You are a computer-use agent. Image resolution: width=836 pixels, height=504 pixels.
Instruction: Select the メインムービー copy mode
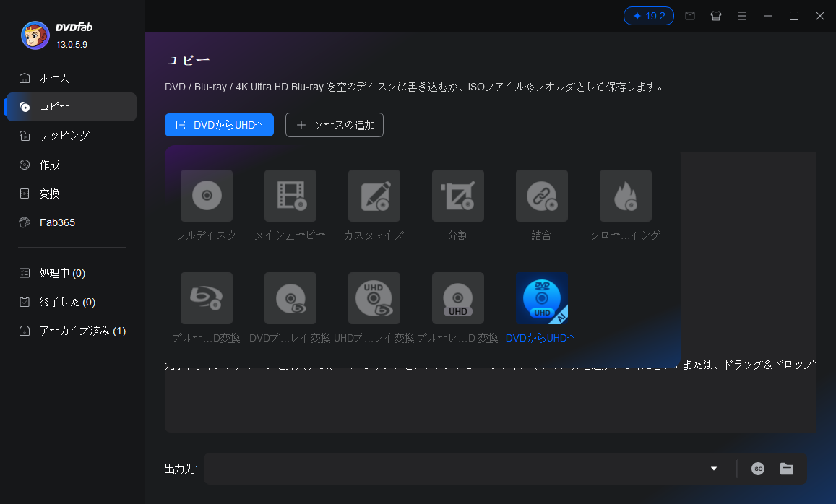pyautogui.click(x=290, y=196)
